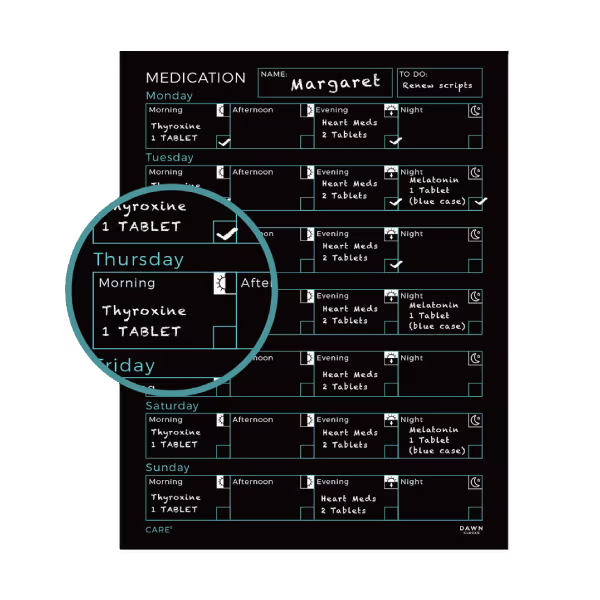Click Saturday's Evening sunset icon

391,421
